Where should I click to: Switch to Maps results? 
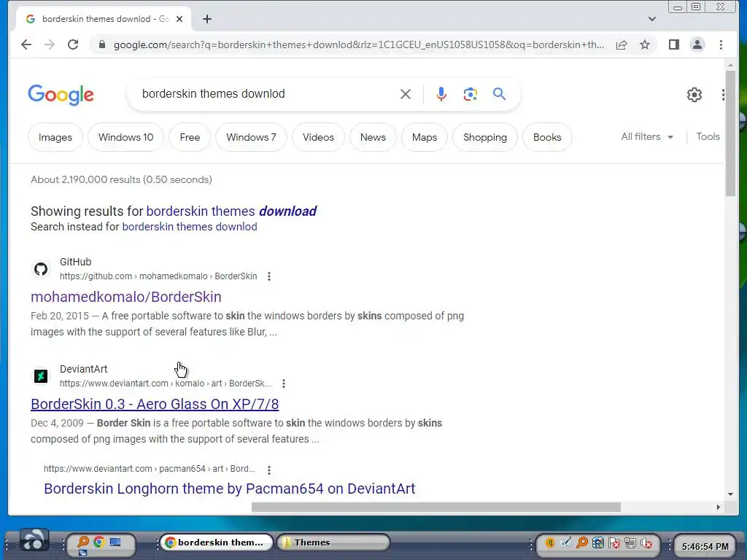[x=424, y=137]
